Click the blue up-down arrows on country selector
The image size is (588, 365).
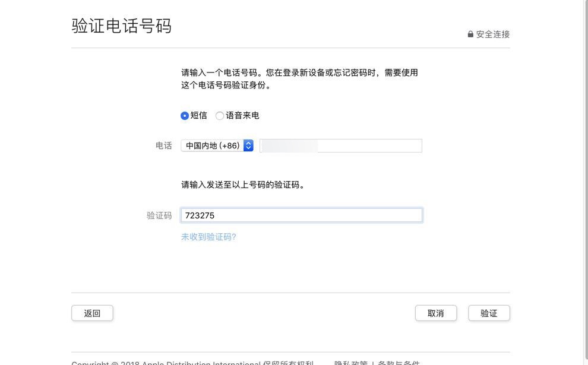click(x=248, y=145)
